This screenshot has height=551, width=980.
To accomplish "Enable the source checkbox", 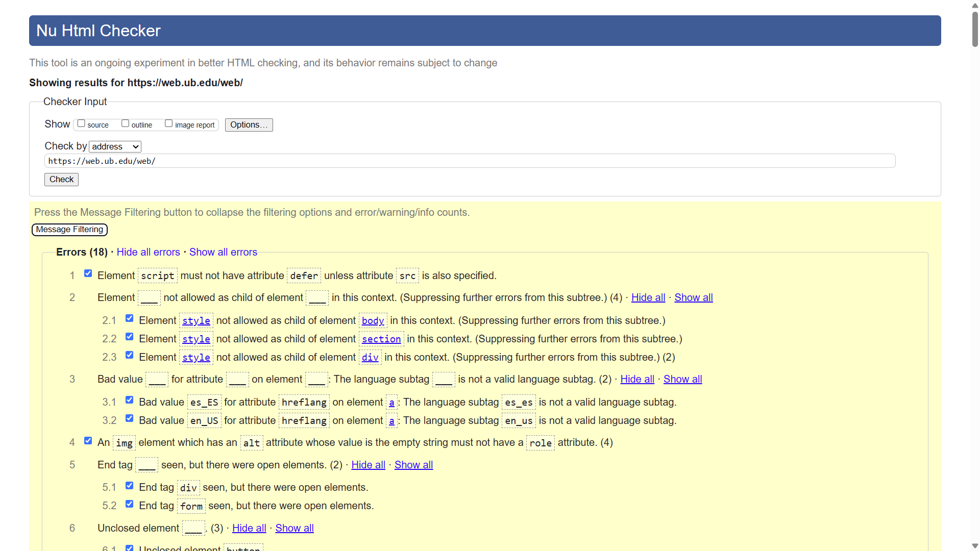I will 81,123.
